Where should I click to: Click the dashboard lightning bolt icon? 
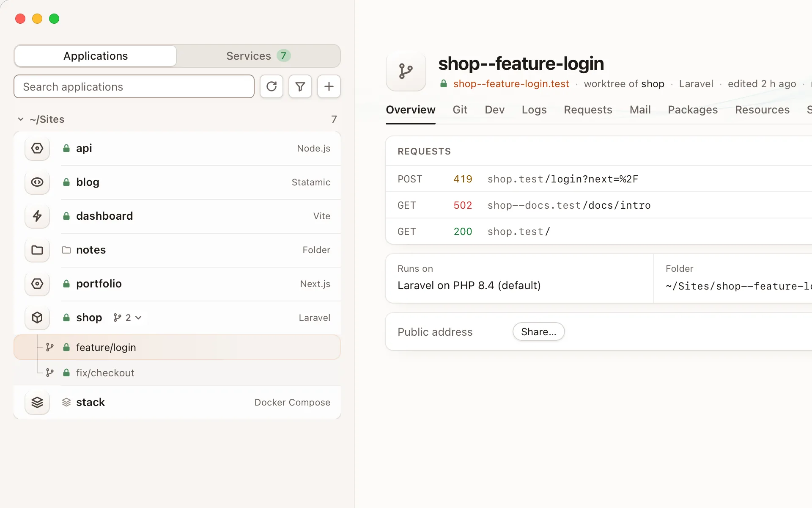coord(37,216)
